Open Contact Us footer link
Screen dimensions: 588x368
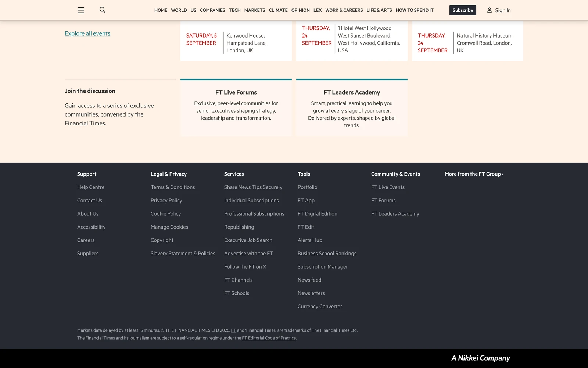click(x=90, y=201)
